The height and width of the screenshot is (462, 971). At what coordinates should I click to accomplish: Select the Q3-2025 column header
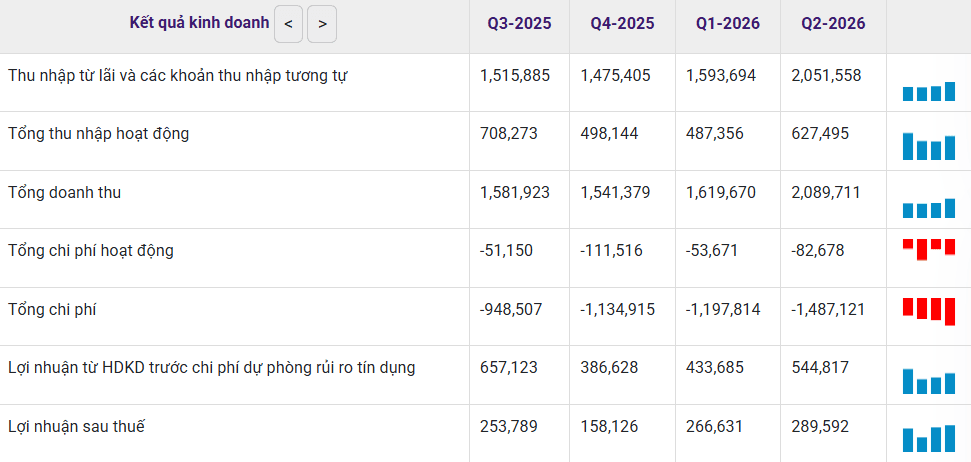(x=519, y=24)
